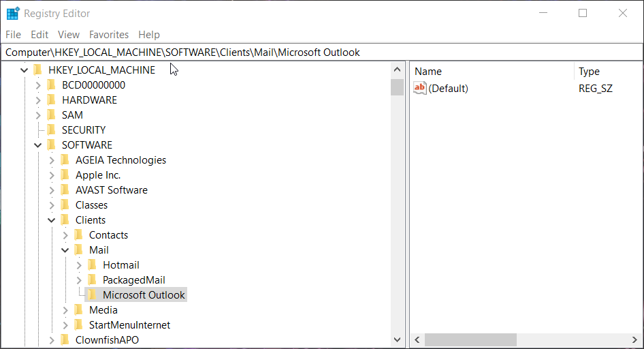Collapse the SOFTWARE key
This screenshot has height=349, width=644.
[x=38, y=145]
